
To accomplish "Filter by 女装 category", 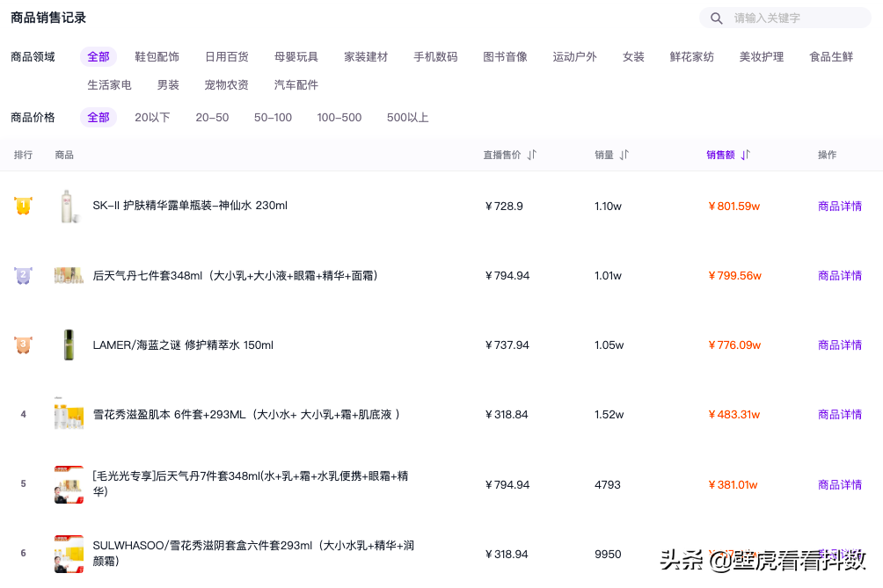I will [633, 56].
